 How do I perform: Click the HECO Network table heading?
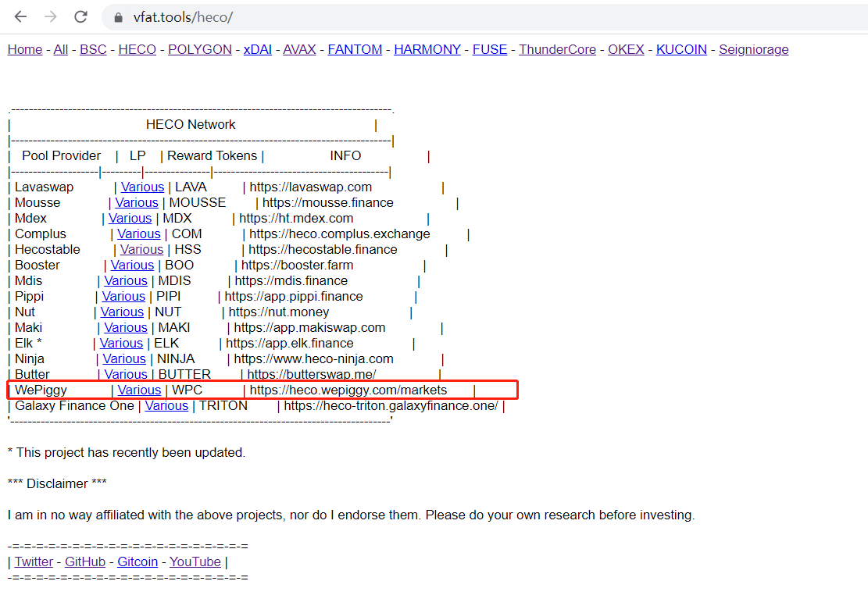point(191,124)
